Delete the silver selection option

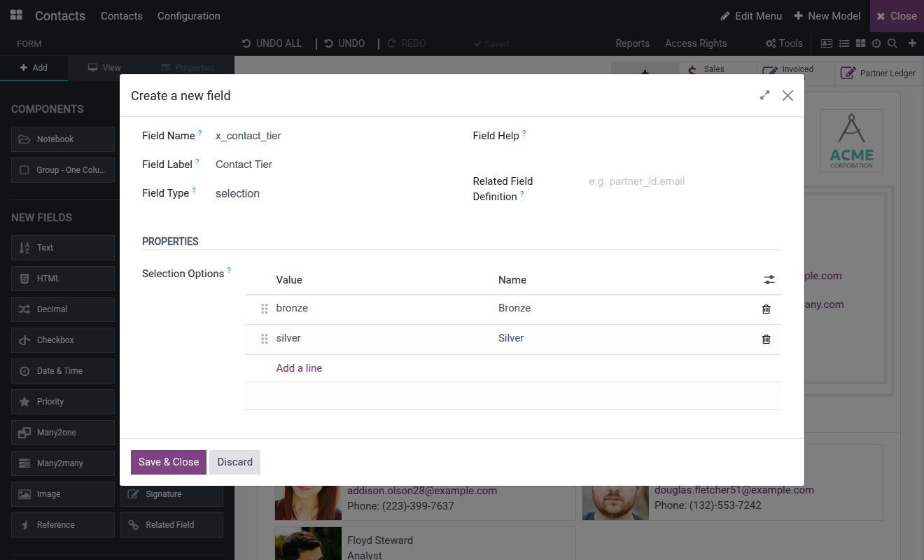(766, 339)
